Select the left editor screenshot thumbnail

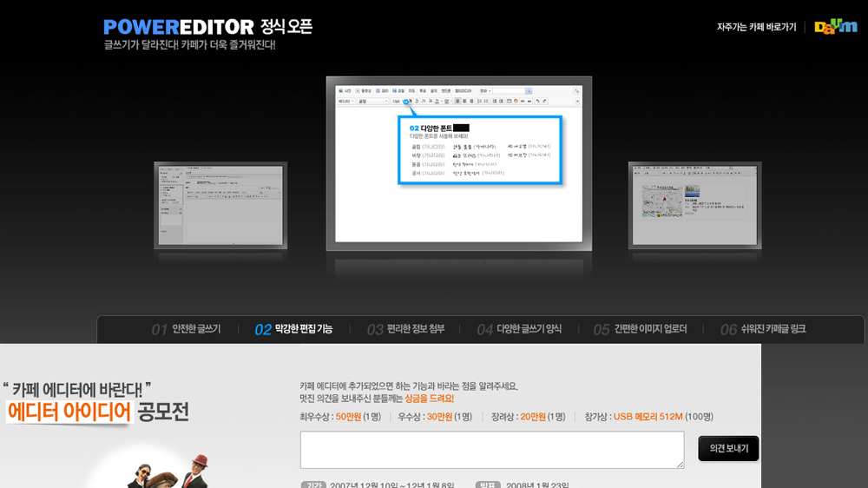(x=220, y=206)
